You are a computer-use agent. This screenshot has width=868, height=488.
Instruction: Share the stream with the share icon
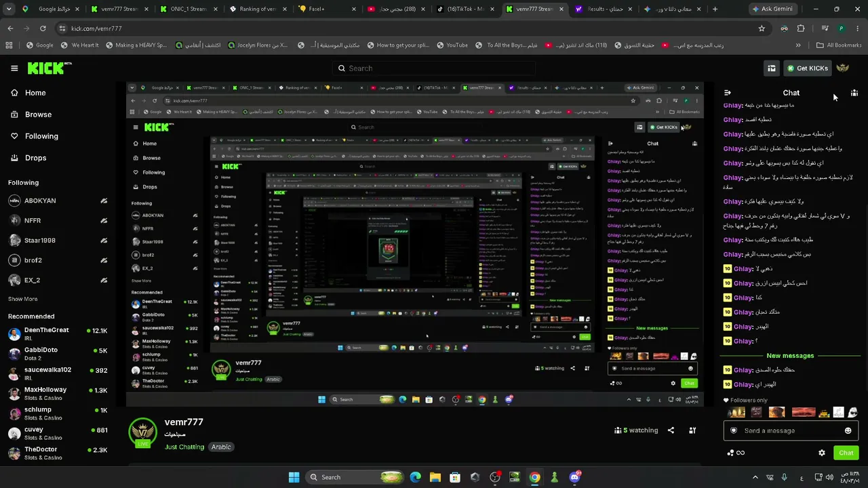coord(671,430)
